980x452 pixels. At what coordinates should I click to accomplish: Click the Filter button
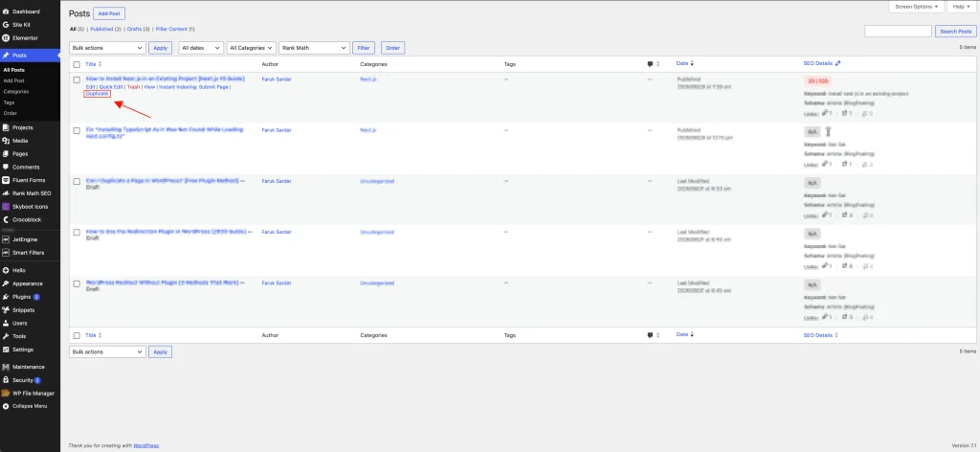(364, 48)
